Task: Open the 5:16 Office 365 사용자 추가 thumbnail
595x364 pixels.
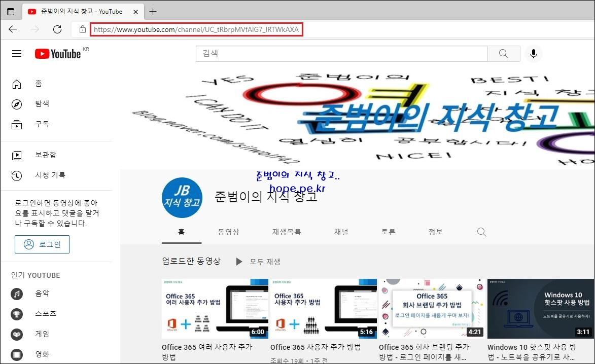Action: tap(323, 309)
